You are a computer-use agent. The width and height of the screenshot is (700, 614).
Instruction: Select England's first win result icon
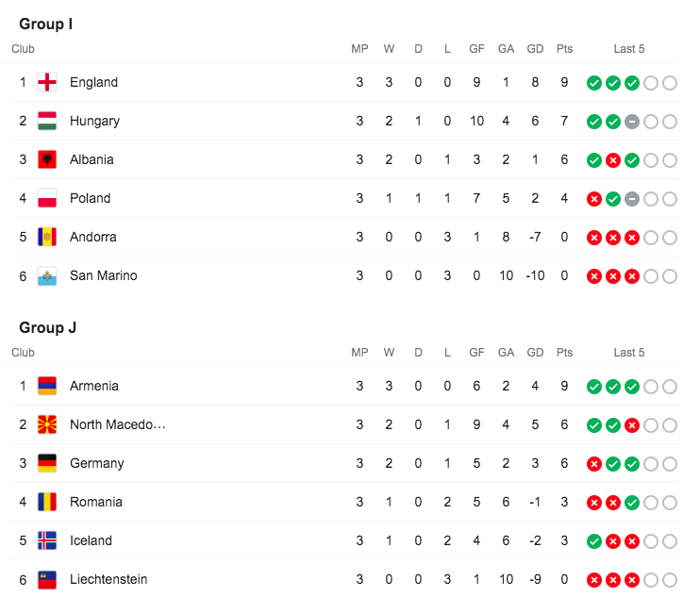pyautogui.click(x=593, y=83)
